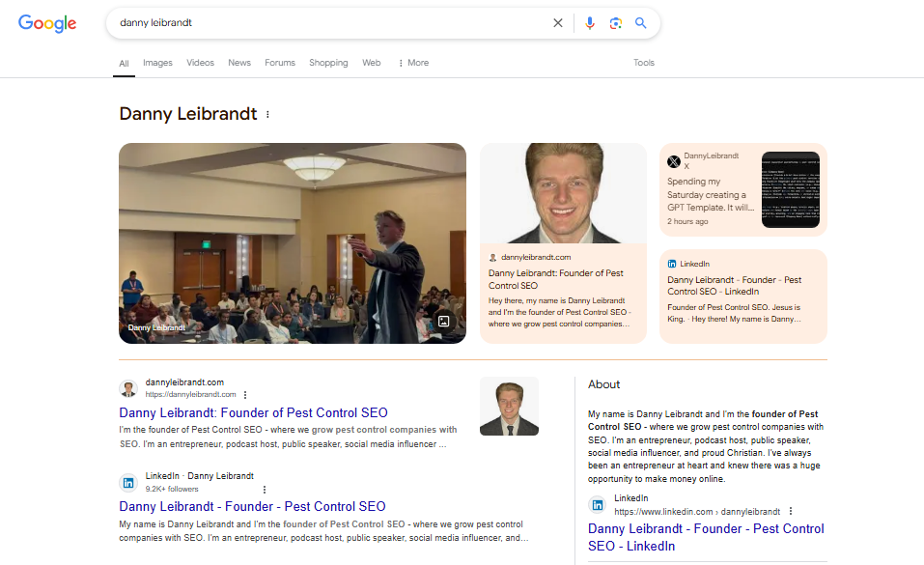The width and height of the screenshot is (924, 565).
Task: Click the snippet 'Founder of Pest Control SEO. Jesus is King.'
Action: coord(734,313)
